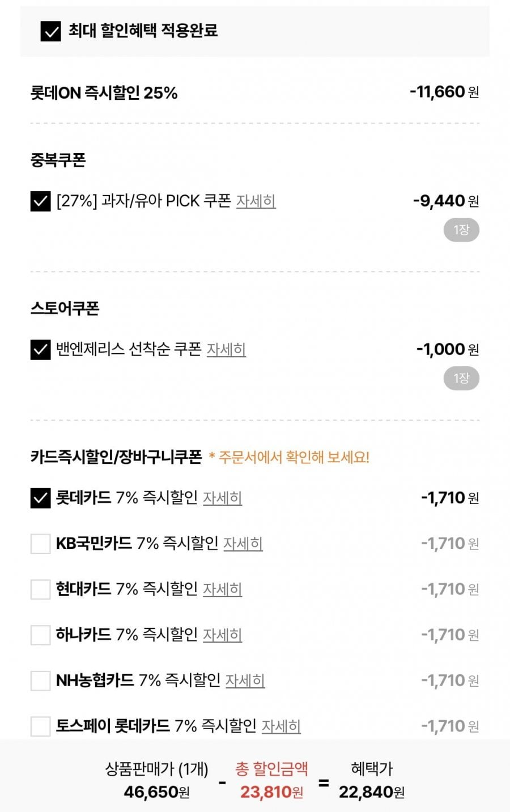Check the 현대카드 7% 즉시할인 option

click(40, 590)
